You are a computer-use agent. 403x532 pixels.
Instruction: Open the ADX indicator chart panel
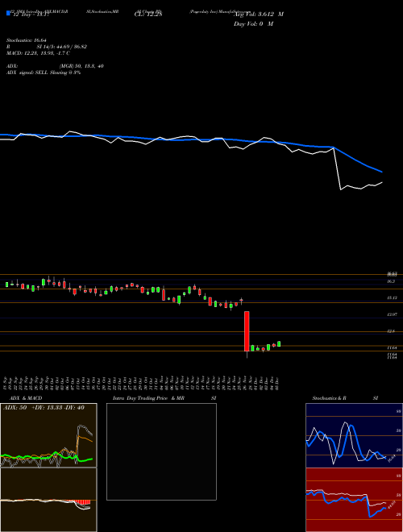tap(48, 435)
